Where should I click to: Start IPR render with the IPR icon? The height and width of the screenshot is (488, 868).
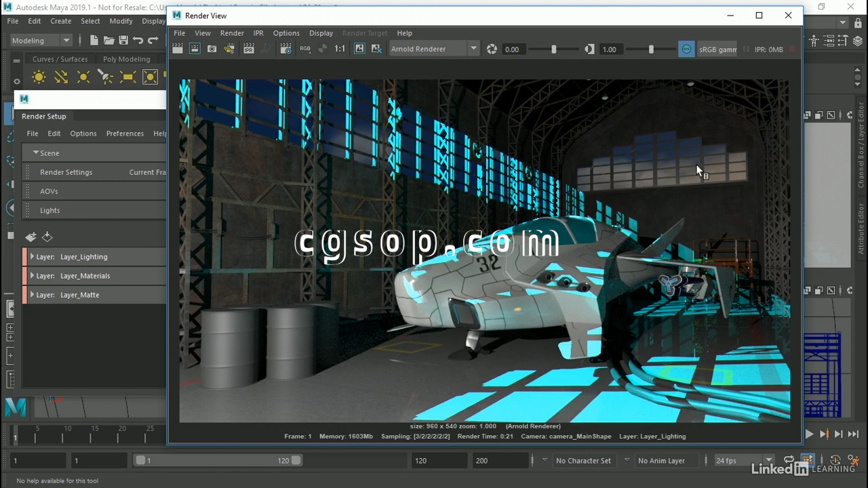click(248, 49)
